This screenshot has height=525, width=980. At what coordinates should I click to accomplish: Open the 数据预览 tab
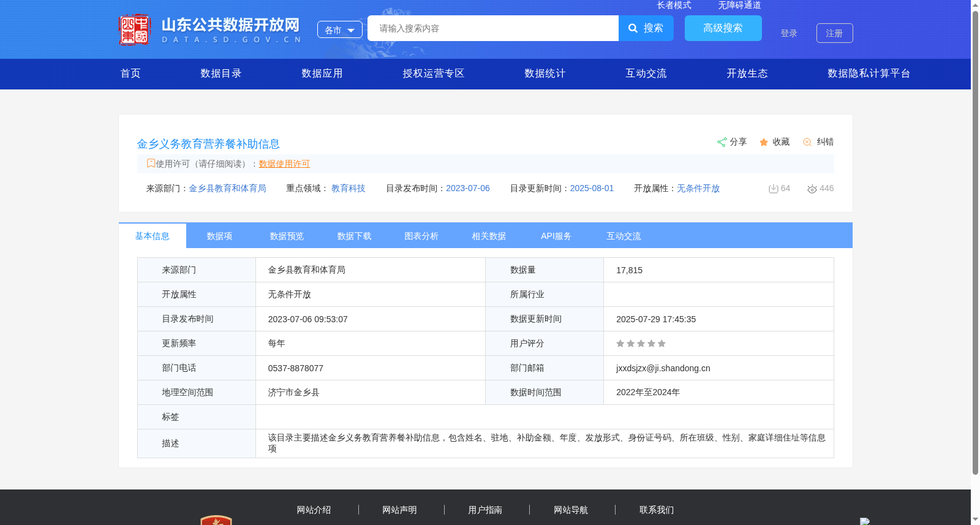[x=287, y=236]
